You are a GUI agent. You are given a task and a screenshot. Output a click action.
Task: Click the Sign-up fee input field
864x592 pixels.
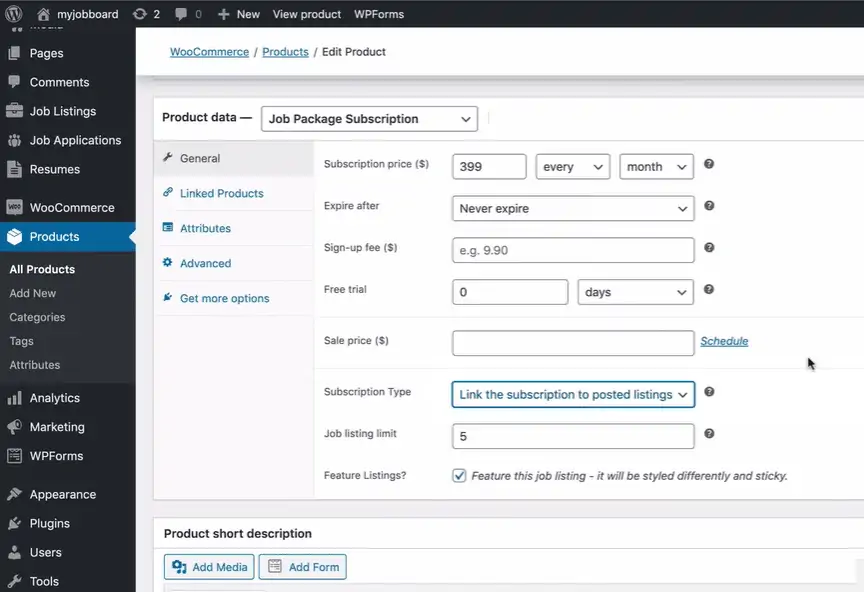click(573, 250)
